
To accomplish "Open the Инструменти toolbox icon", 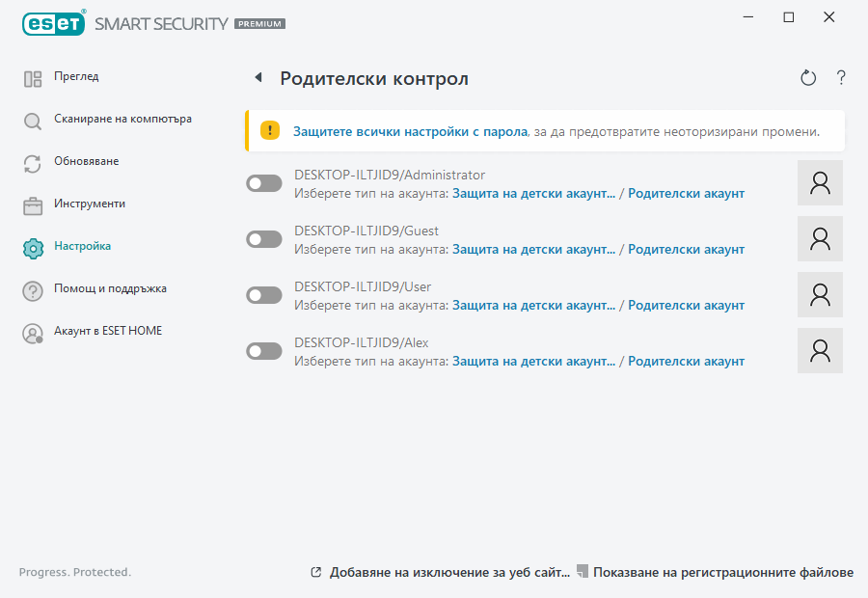I will coord(33,204).
